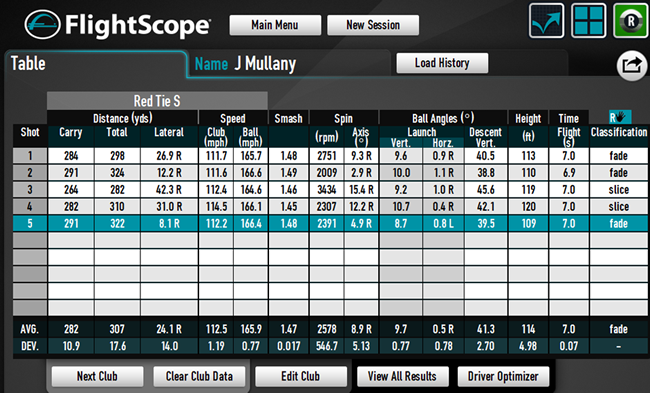
Task: Click the Spin (rpm) column header
Action: point(327,137)
